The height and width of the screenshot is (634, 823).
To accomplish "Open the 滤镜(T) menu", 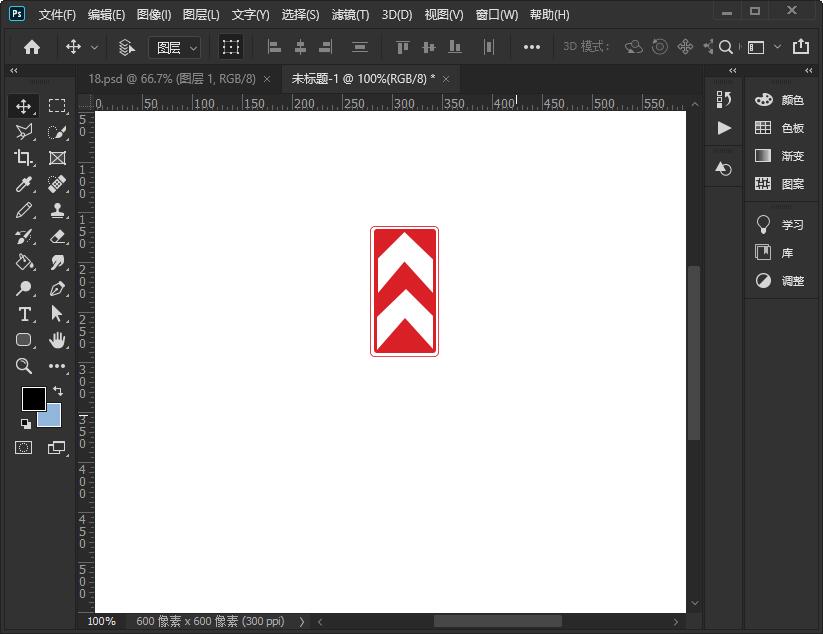I will pos(350,15).
